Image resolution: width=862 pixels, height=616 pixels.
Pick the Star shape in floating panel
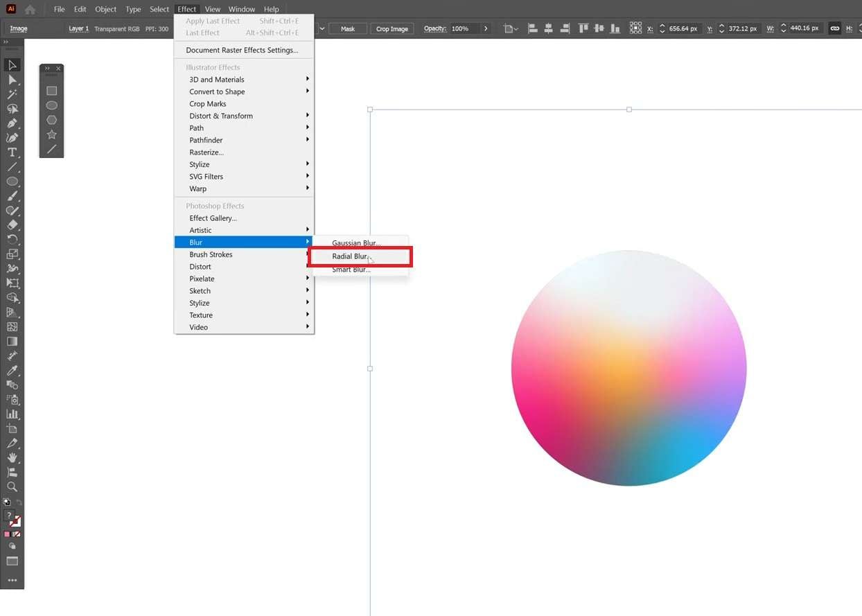51,134
